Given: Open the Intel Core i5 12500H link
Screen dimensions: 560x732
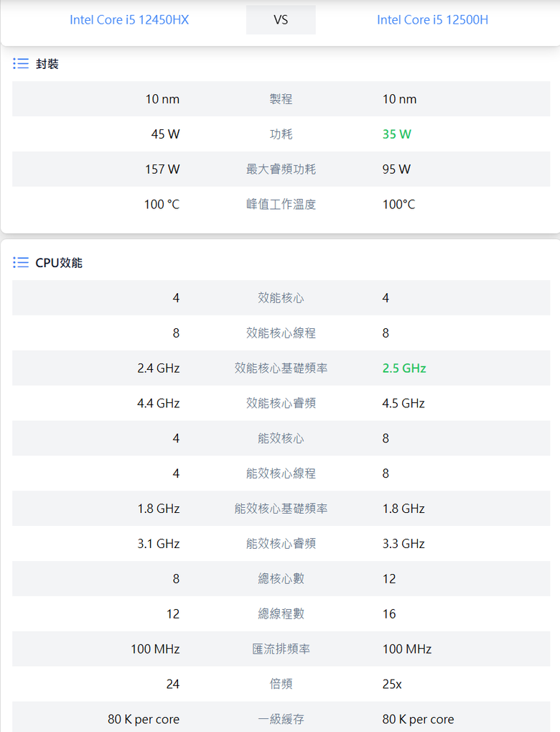Looking at the screenshot, I should [x=433, y=19].
